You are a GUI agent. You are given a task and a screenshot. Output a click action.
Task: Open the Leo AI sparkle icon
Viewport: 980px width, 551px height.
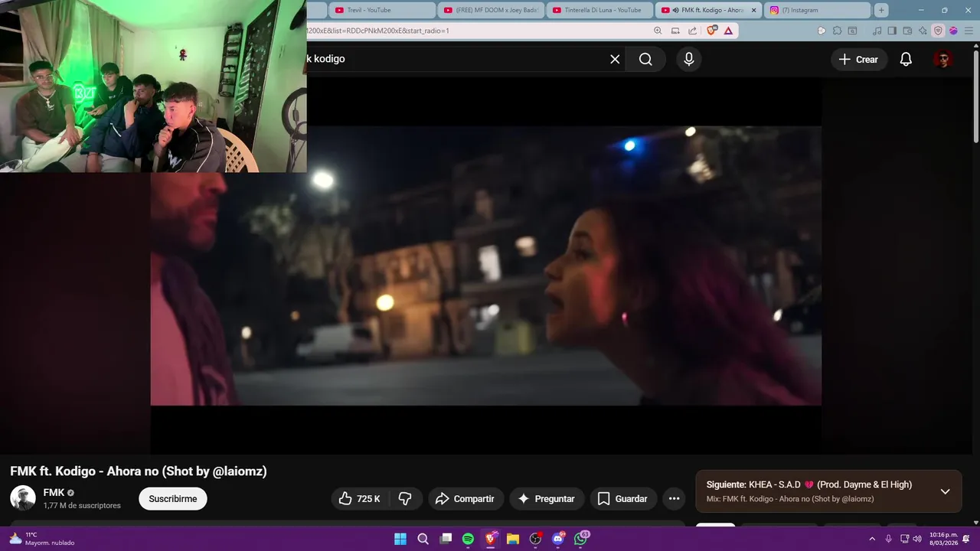pos(923,31)
